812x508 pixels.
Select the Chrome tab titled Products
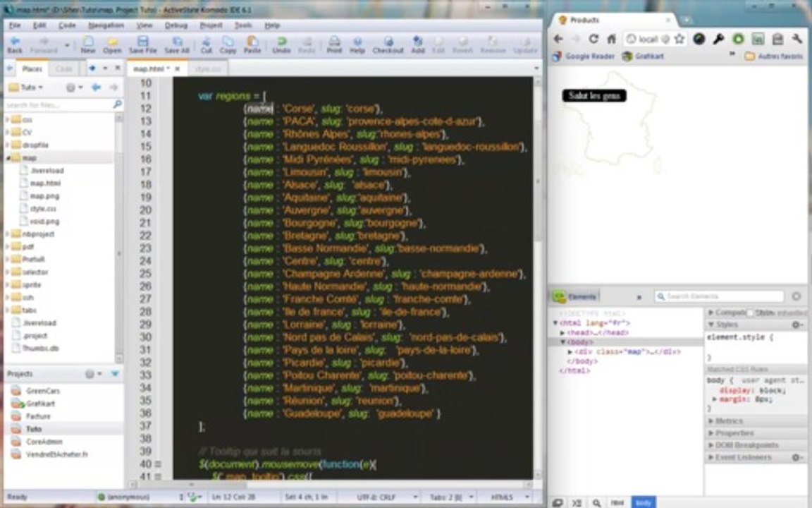[613, 20]
